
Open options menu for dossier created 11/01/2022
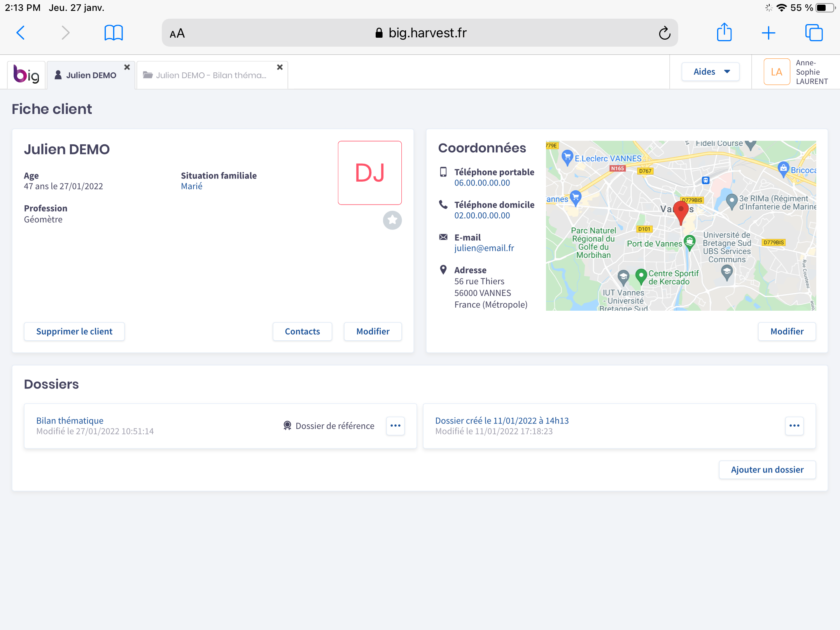coord(794,425)
